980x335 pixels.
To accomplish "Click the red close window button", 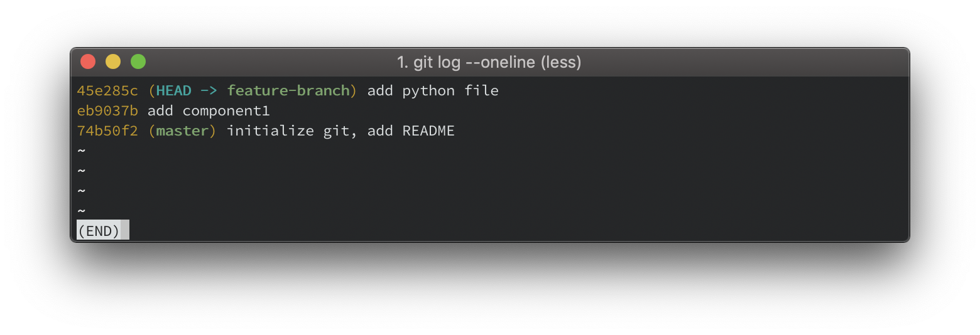I will (x=88, y=61).
